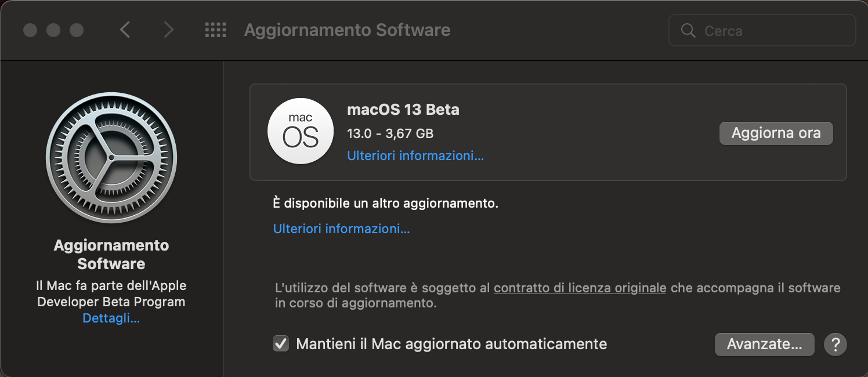Go back with the left chevron arrow
The height and width of the screenshot is (377, 868).
(x=125, y=30)
